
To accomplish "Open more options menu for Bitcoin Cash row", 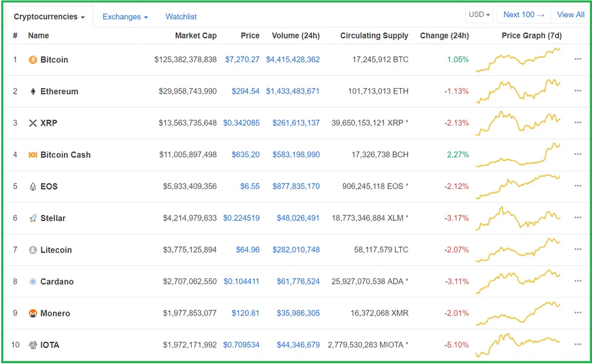I will pyautogui.click(x=578, y=154).
